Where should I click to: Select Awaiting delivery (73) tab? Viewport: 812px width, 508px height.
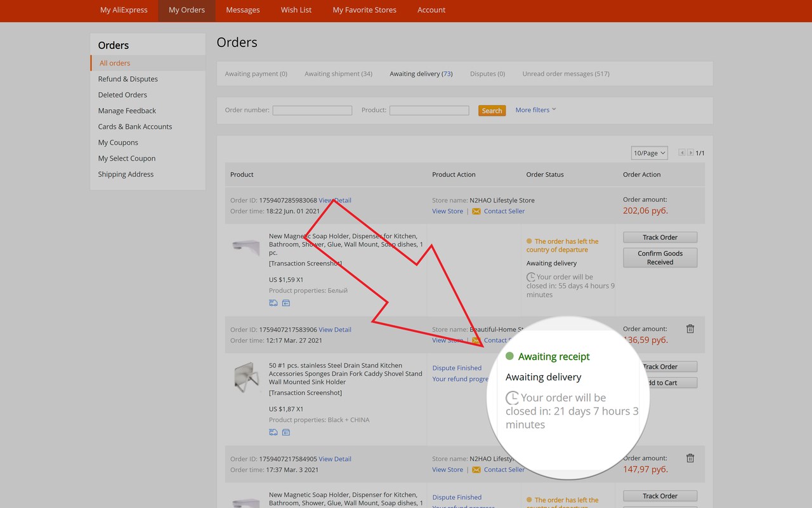[421, 74]
